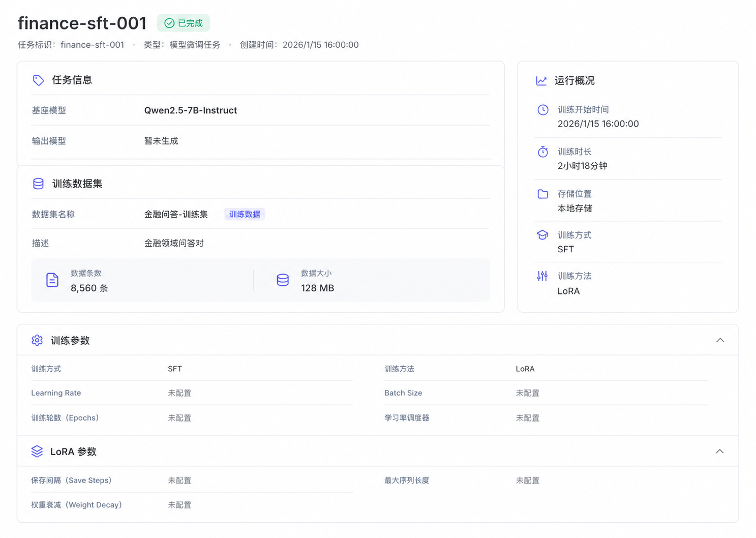Click the 基座模型 row label
Image resolution: width=756 pixels, height=538 pixels.
point(49,110)
